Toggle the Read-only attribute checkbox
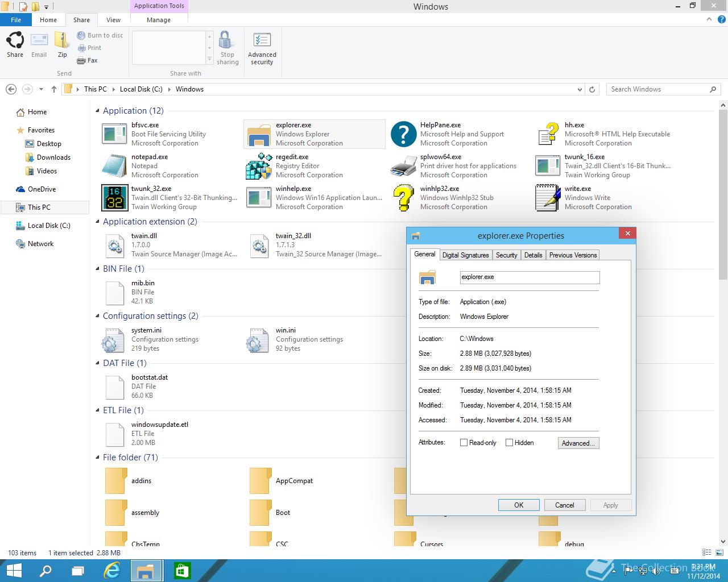 464,443
